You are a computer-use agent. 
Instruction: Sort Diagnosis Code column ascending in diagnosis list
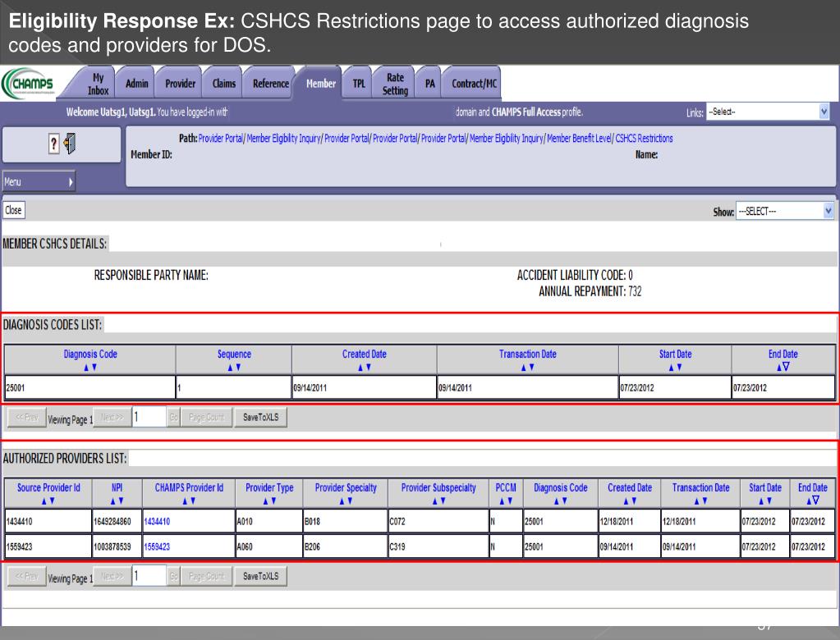(85, 368)
